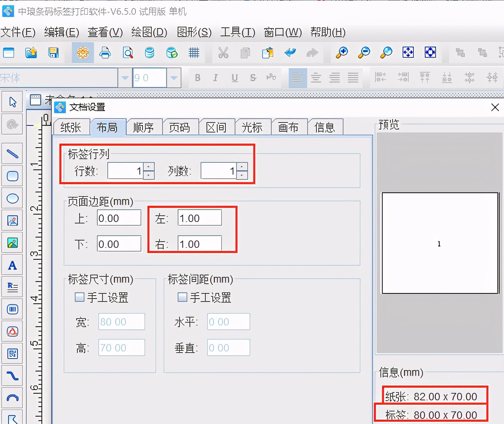Viewport: 504px width, 424px height.
Task: Click the zoom in magnifier icon
Action: click(342, 53)
